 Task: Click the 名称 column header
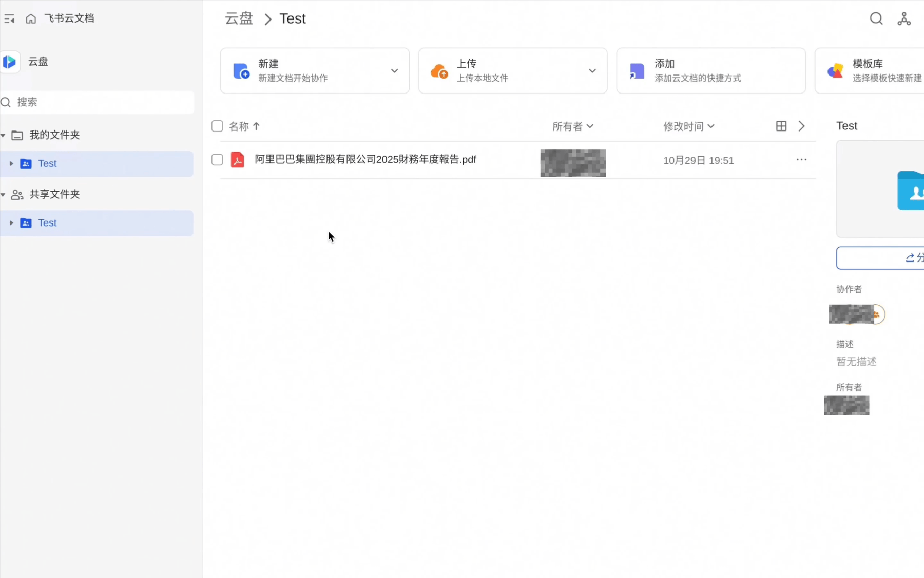click(239, 126)
